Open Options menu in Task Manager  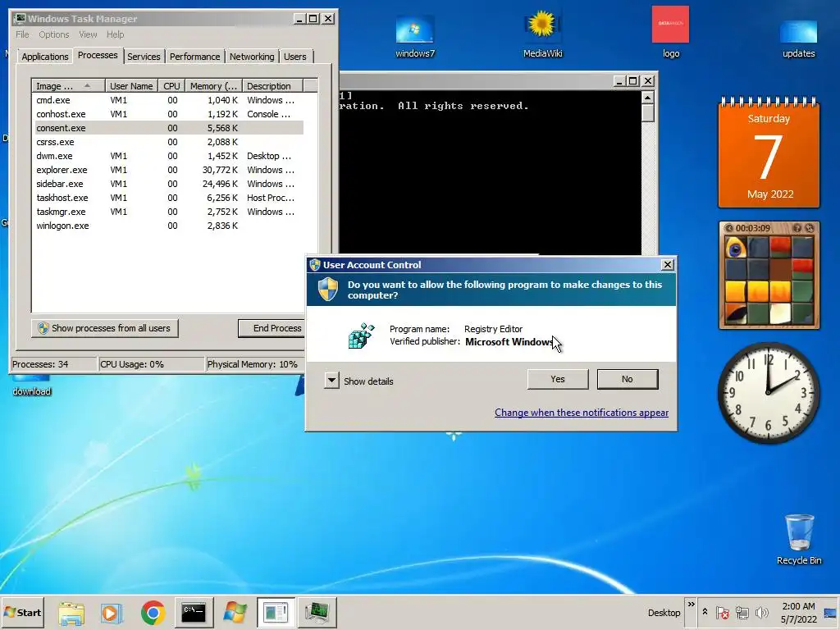[53, 34]
